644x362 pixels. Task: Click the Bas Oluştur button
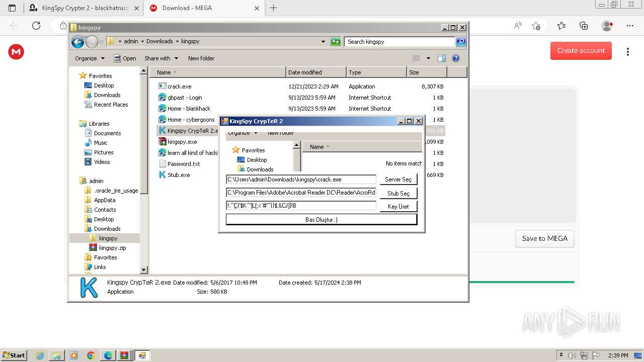(x=321, y=220)
